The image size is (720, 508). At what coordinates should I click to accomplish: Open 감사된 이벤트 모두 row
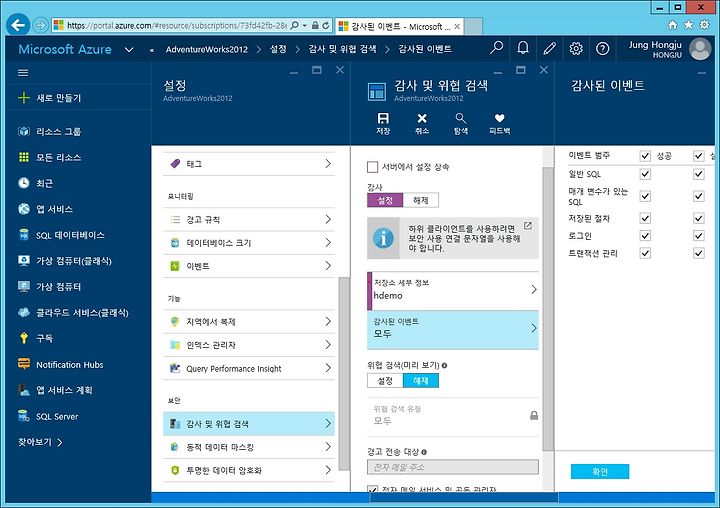pyautogui.click(x=453, y=330)
